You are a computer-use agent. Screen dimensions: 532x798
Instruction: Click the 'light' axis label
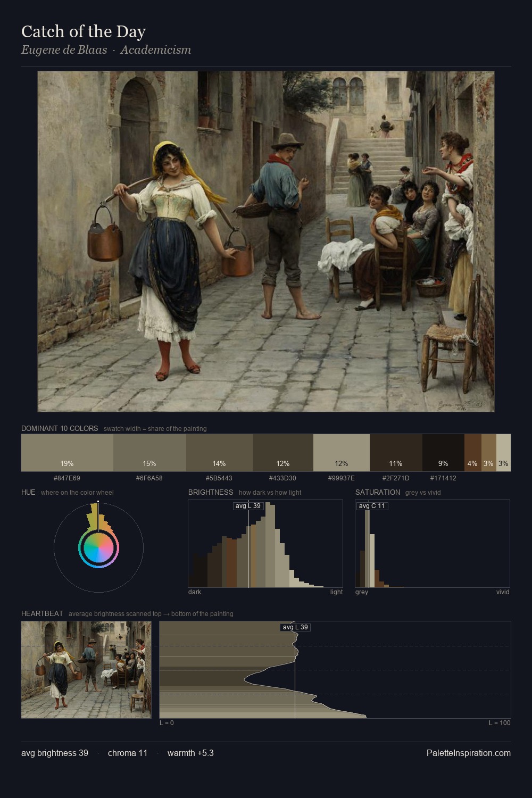point(336,592)
